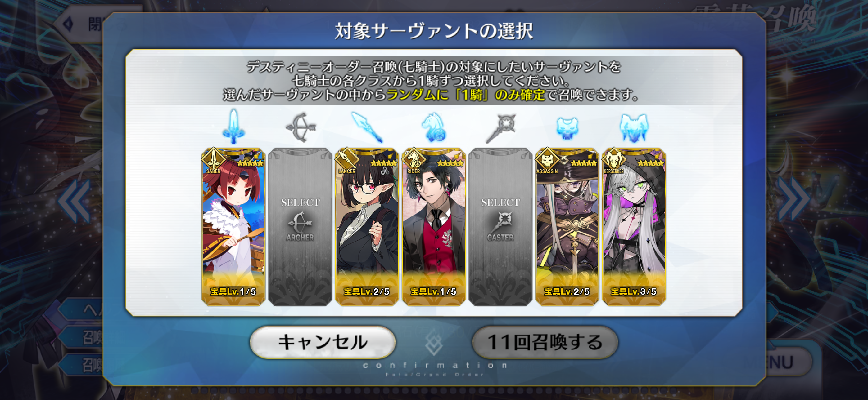Click the キャンセル cancel button
This screenshot has width=868, height=400.
click(x=323, y=342)
